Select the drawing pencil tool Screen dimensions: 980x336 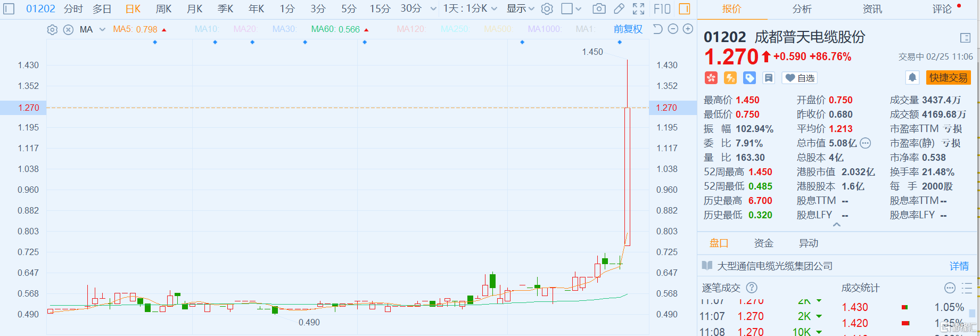(619, 9)
